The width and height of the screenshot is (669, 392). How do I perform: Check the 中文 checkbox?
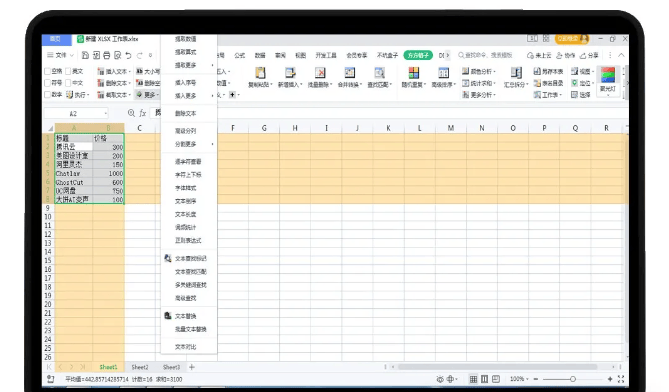pos(68,83)
